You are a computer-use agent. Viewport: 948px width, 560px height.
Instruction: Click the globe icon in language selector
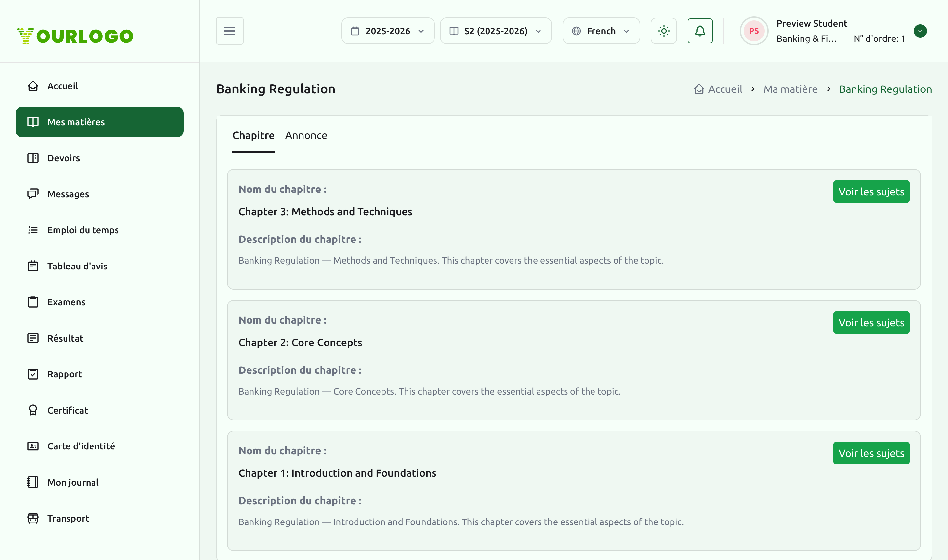(x=576, y=31)
